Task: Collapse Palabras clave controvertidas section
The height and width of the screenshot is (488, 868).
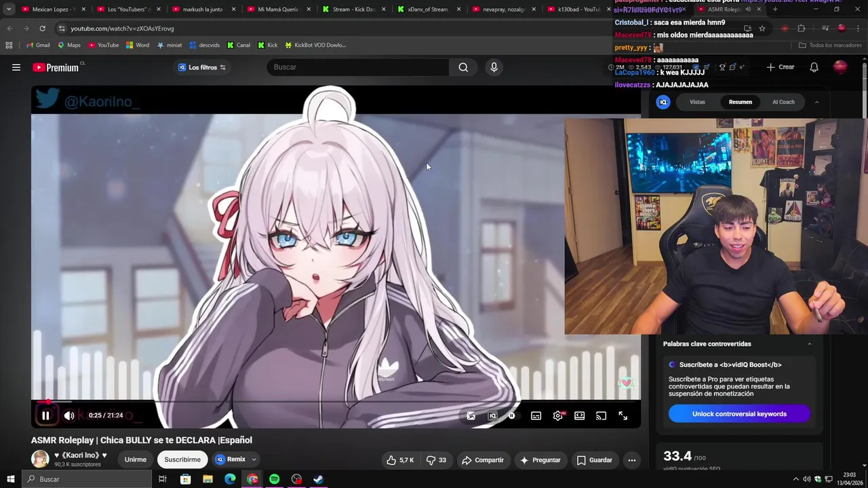Action: (809, 344)
